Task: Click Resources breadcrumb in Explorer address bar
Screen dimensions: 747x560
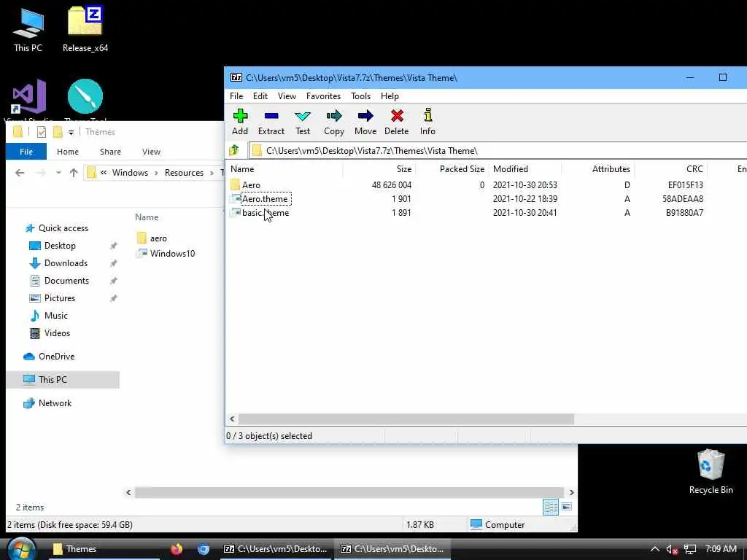Action: pyautogui.click(x=184, y=172)
